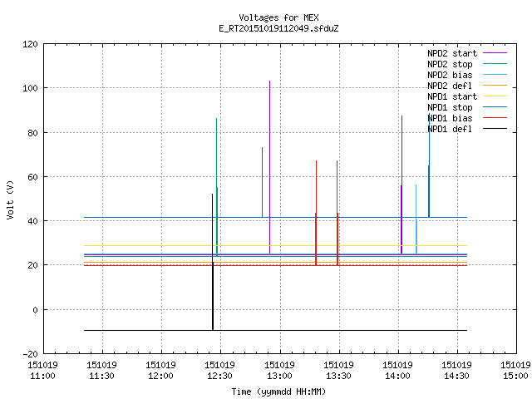Screen dimensions: 532x399
Task: Click the 'NPD1 start' legend label
Action: (452, 96)
